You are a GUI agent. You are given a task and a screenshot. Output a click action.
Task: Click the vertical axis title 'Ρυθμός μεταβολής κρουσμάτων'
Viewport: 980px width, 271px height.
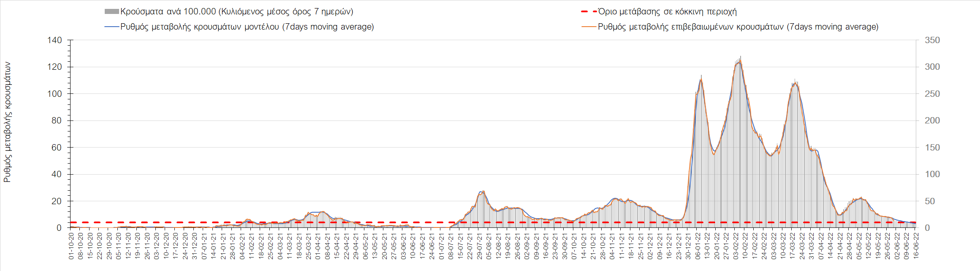(x=7, y=122)
